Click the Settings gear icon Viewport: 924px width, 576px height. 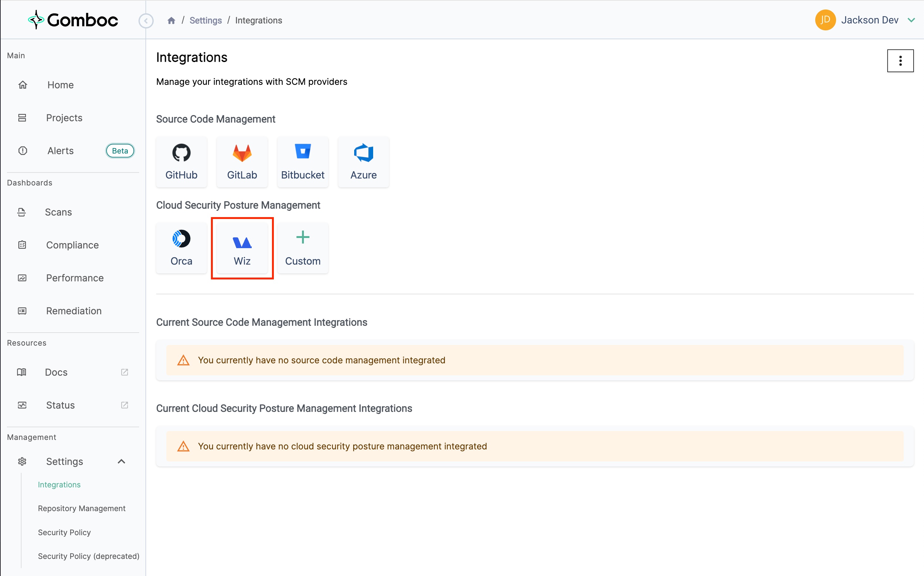click(22, 461)
